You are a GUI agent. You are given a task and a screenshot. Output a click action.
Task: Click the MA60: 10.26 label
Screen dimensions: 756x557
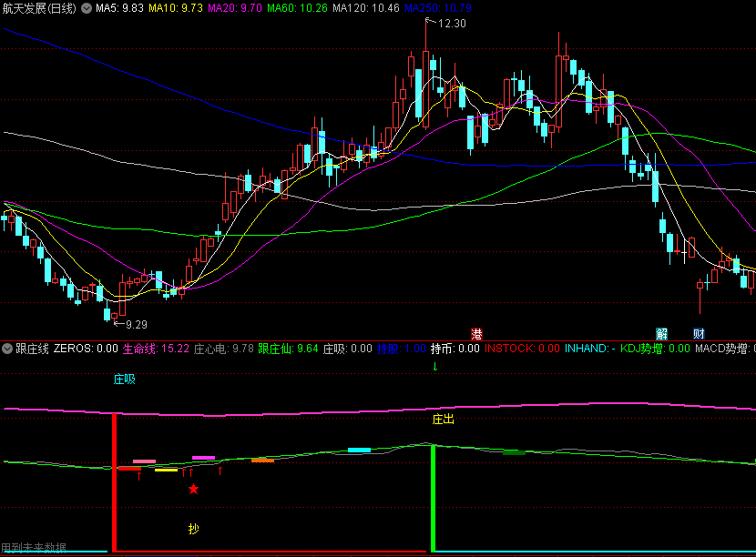click(297, 8)
